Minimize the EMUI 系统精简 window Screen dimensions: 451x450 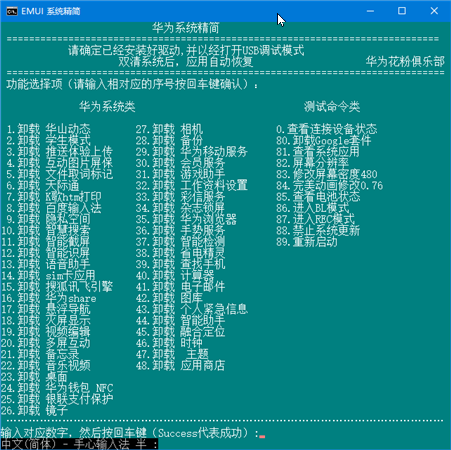tap(370, 11)
